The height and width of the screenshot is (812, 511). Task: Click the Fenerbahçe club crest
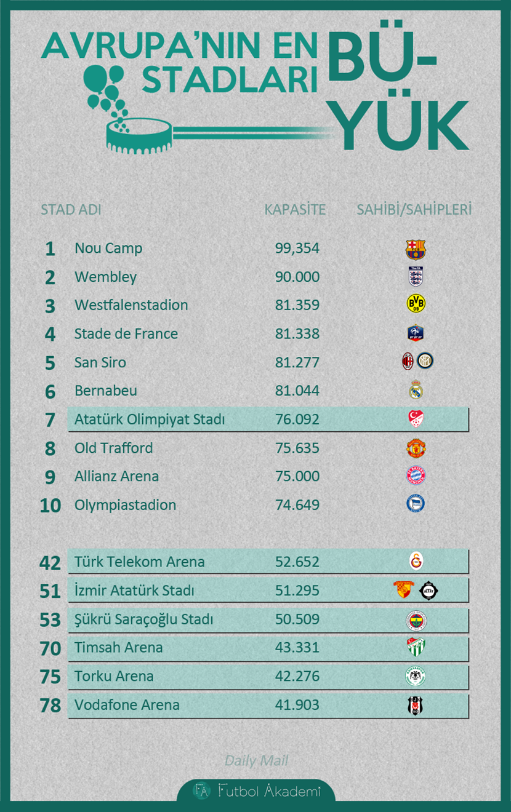pos(416,619)
